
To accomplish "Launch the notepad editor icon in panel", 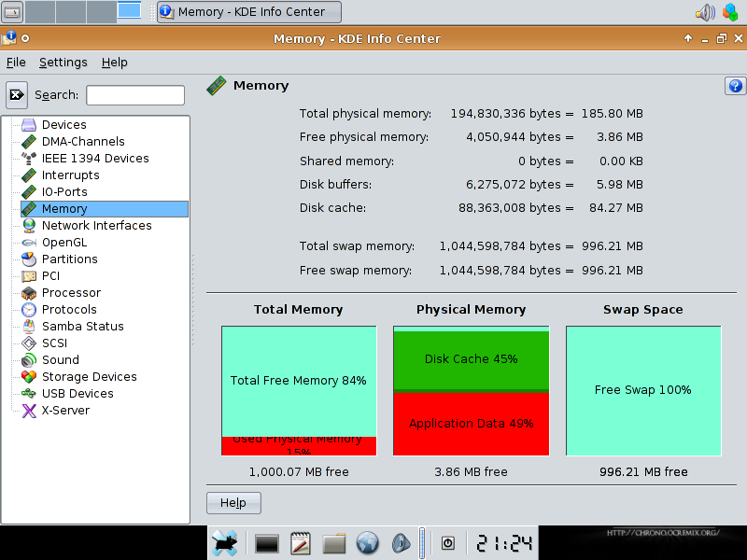I will click(300, 543).
